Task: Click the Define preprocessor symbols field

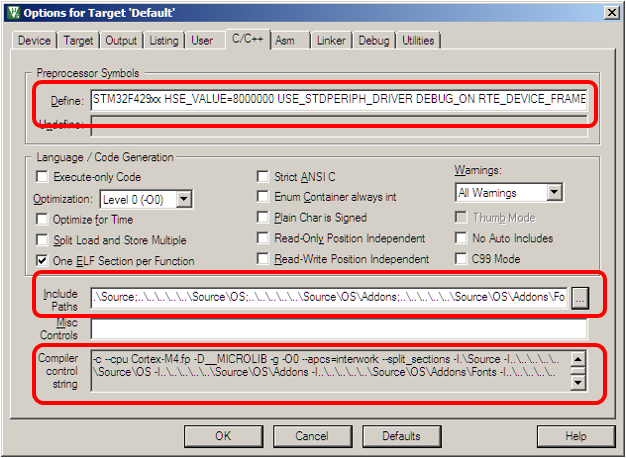Action: [x=339, y=100]
